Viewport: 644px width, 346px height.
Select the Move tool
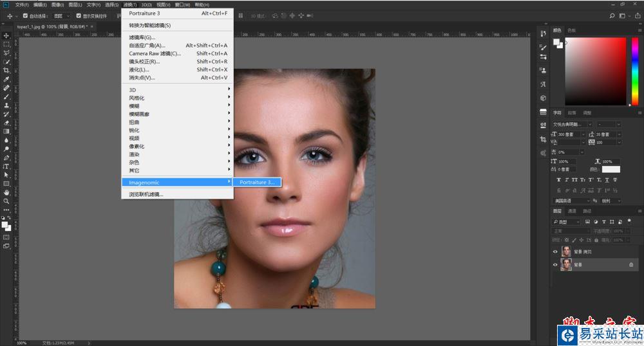click(6, 35)
